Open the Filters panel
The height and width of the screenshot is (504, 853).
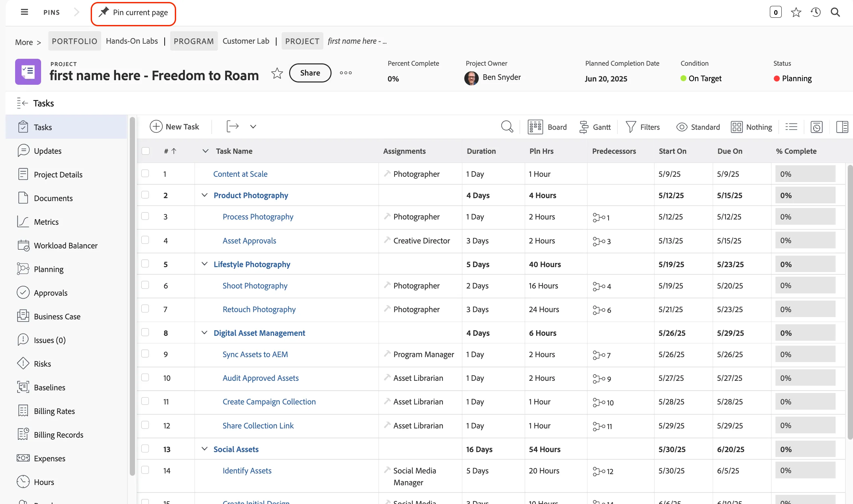click(643, 127)
